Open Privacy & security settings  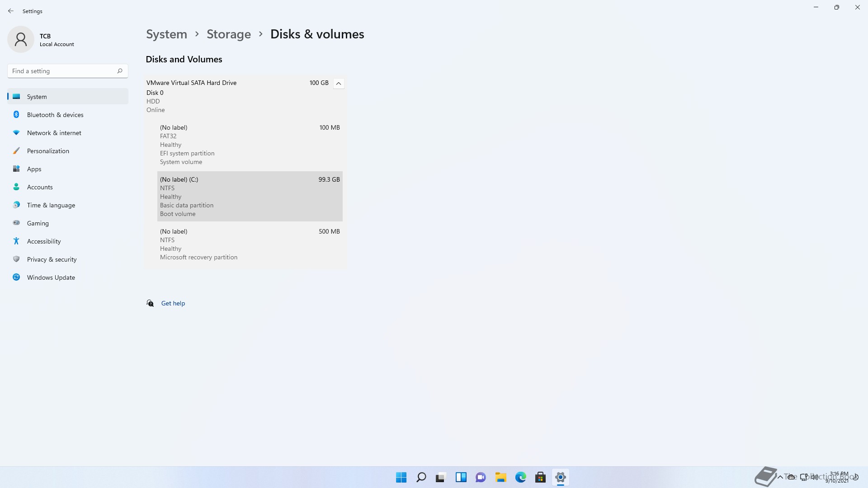68,259
